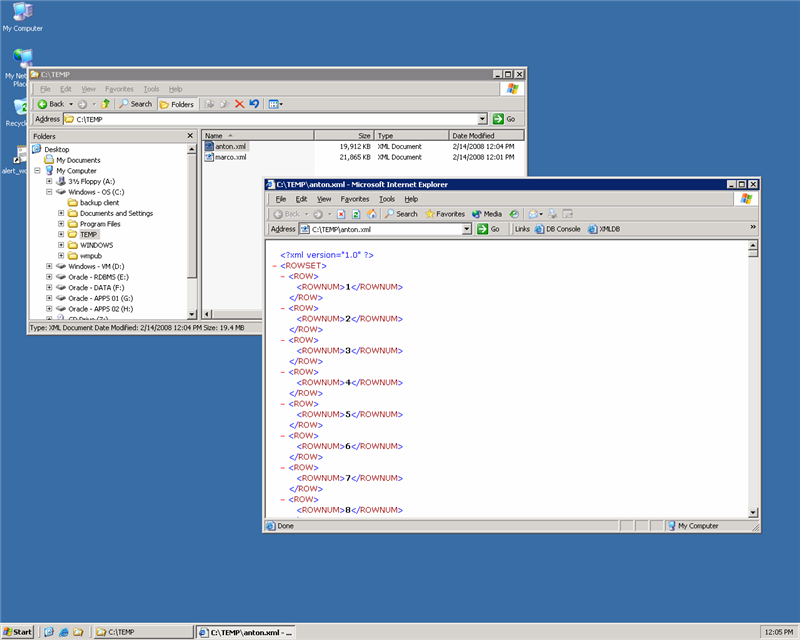Open the marco.xml file
800x640 pixels.
point(231,157)
